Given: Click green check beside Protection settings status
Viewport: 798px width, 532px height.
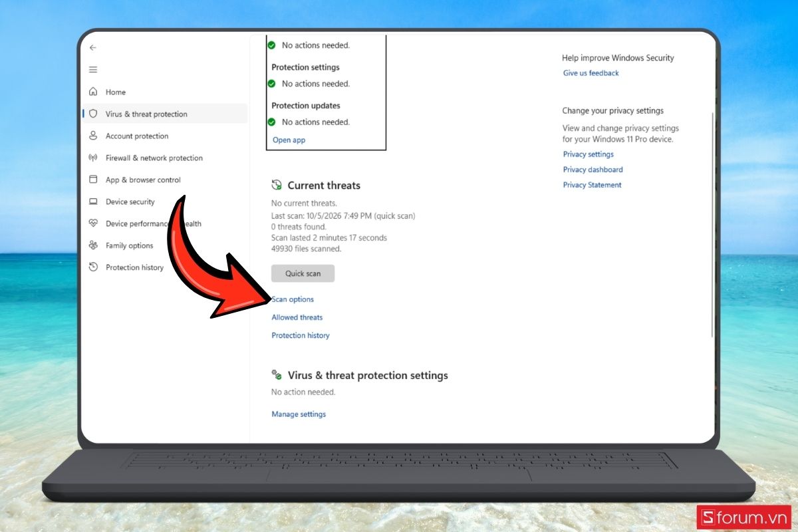Looking at the screenshot, I should pyautogui.click(x=271, y=84).
